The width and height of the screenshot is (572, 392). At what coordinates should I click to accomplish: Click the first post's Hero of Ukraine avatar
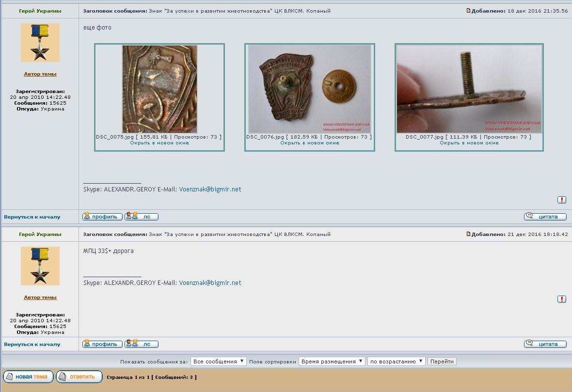click(40, 43)
